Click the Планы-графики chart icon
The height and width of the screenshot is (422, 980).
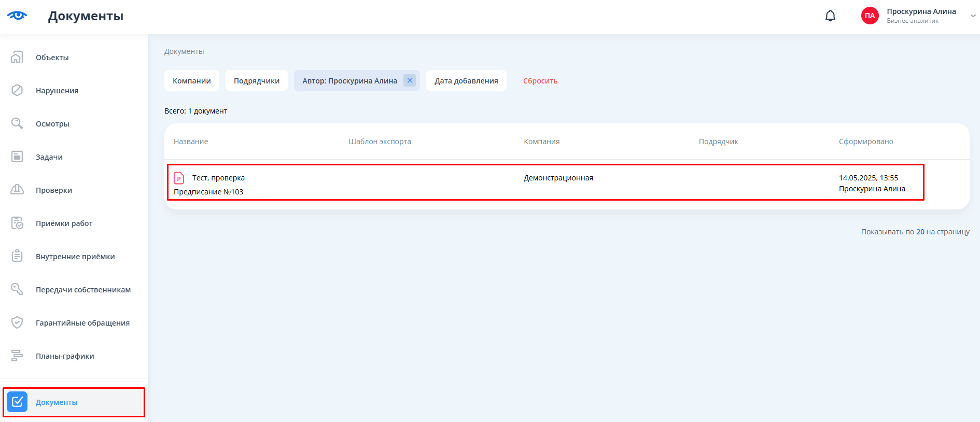17,356
